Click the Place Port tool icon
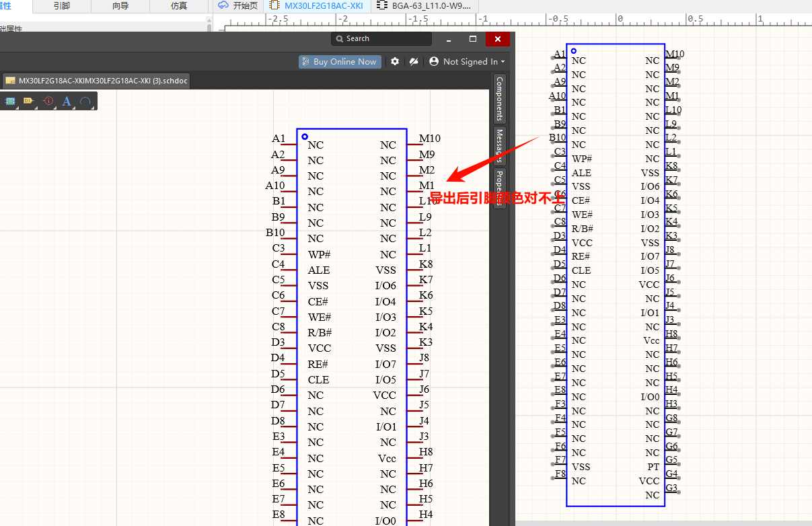The image size is (812, 526). (29, 101)
